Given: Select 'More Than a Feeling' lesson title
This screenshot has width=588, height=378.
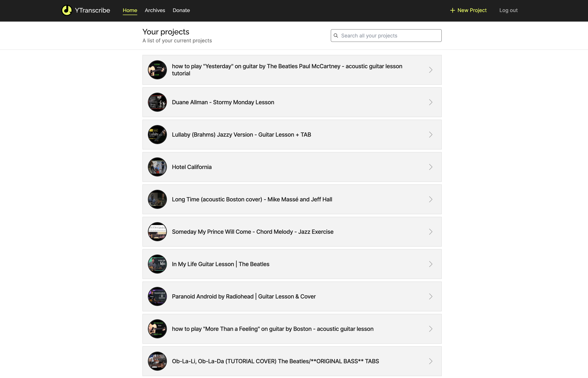Looking at the screenshot, I should [x=273, y=329].
